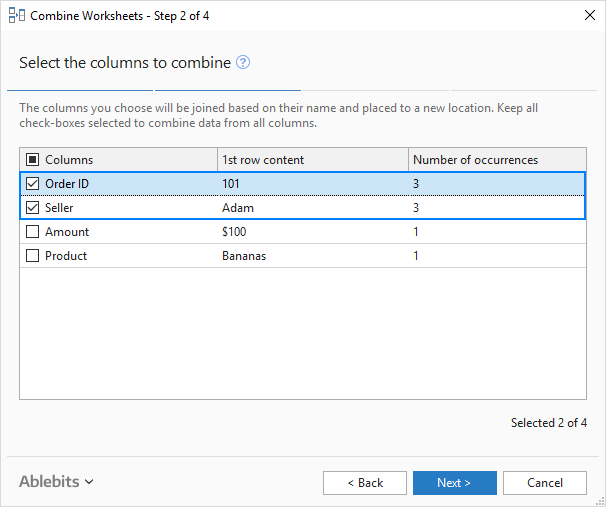This screenshot has height=507, width=606.
Task: Click the 101 cell in Order ID row
Action: point(231,184)
